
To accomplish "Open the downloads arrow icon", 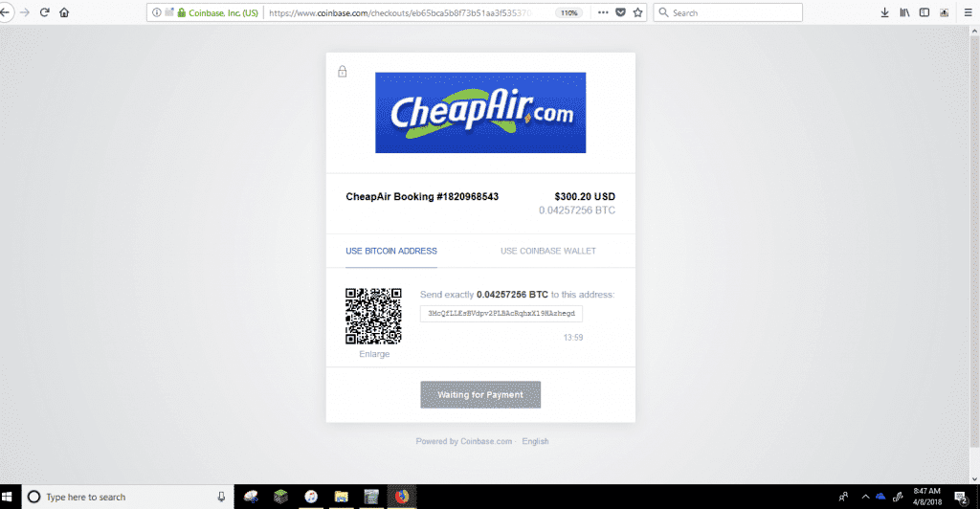I will pos(884,12).
